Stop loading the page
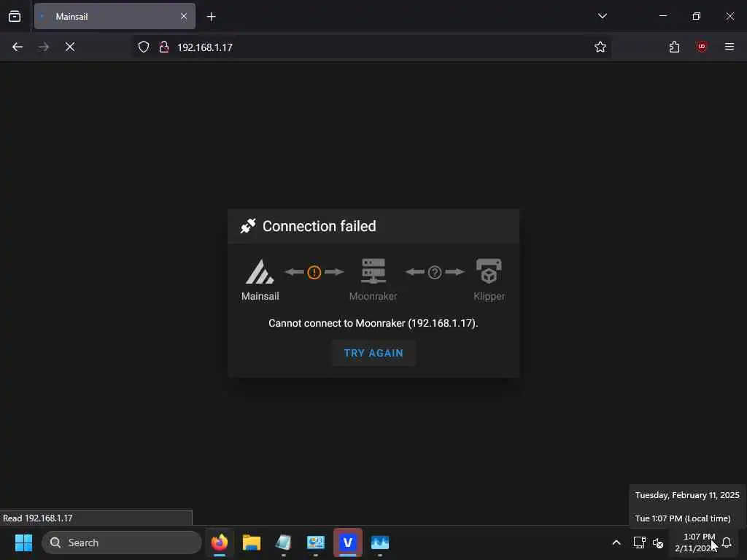The height and width of the screenshot is (560, 747). 70,47
